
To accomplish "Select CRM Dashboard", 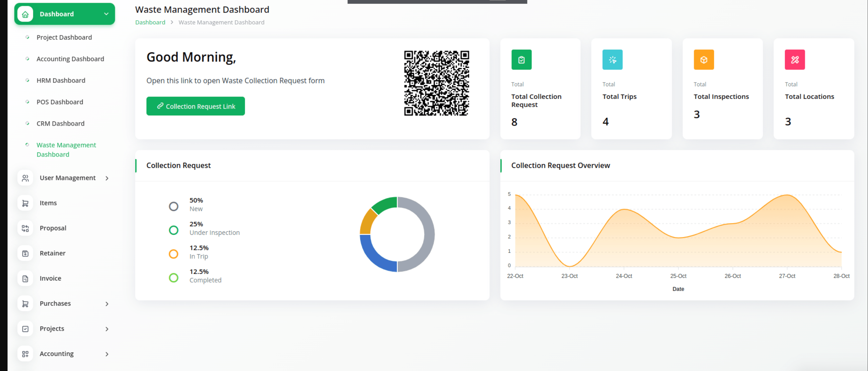I will (x=60, y=123).
